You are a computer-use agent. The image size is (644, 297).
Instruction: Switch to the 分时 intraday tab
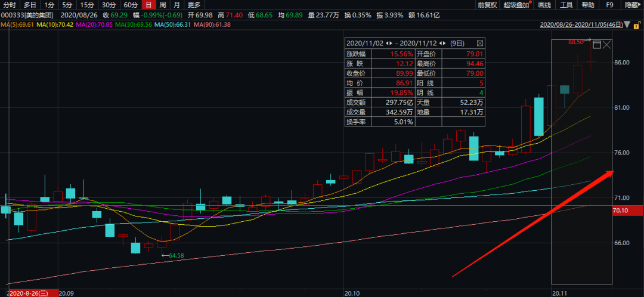(10, 5)
